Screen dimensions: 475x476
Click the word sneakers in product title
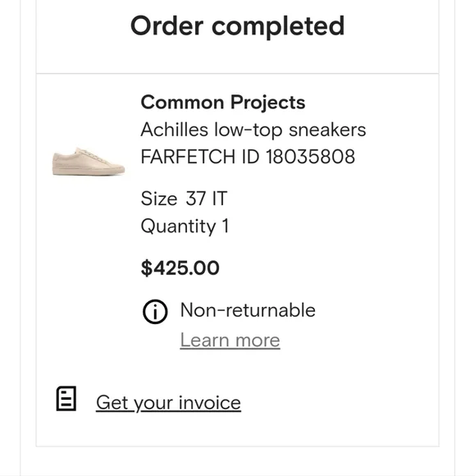pyautogui.click(x=327, y=130)
